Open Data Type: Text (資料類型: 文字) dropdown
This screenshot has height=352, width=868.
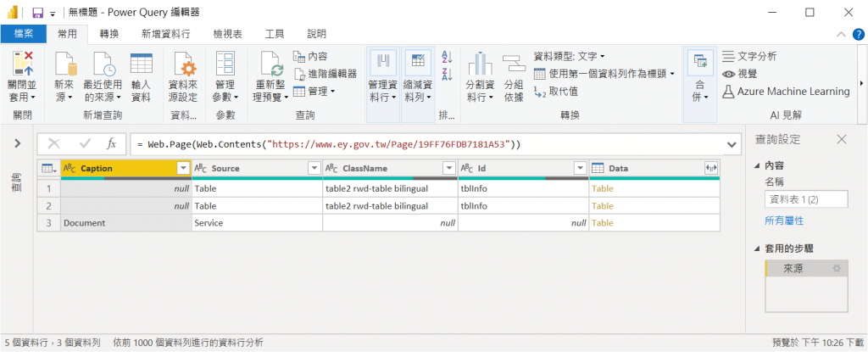coord(570,56)
